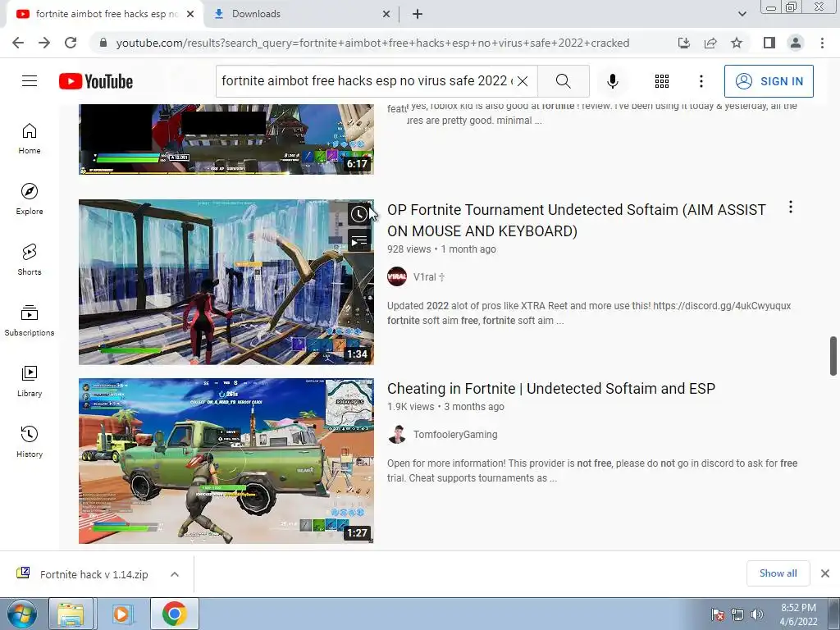
Task: Add Softaim video to queue
Action: (359, 240)
